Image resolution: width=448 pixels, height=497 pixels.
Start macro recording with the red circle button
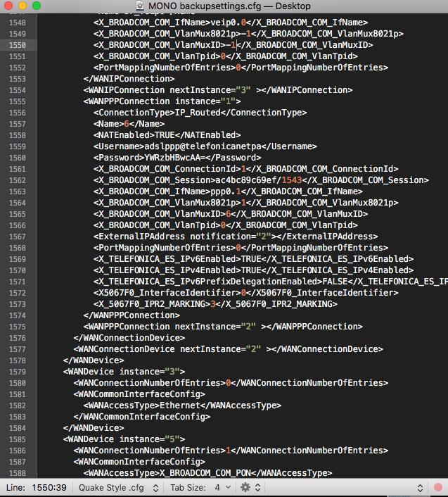pos(438,487)
